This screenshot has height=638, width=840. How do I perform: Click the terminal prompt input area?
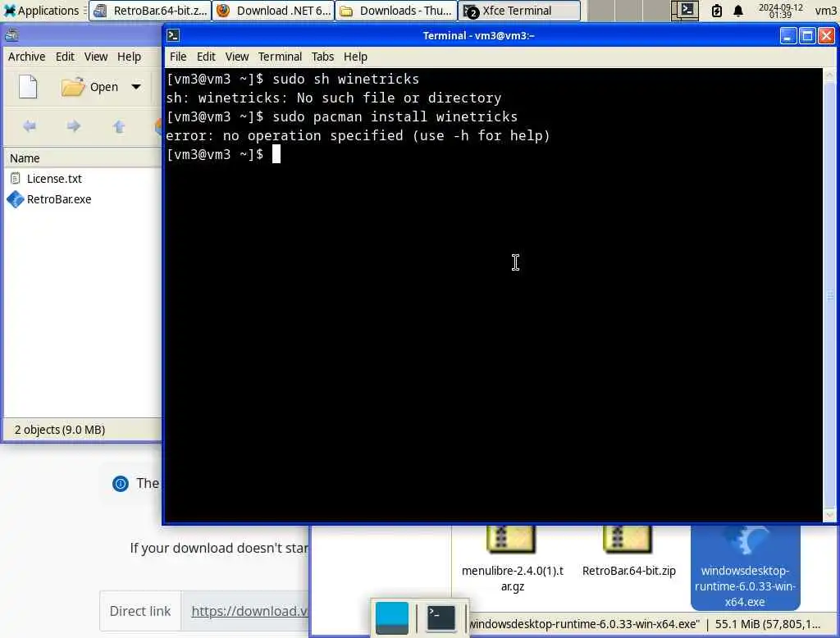click(x=276, y=154)
